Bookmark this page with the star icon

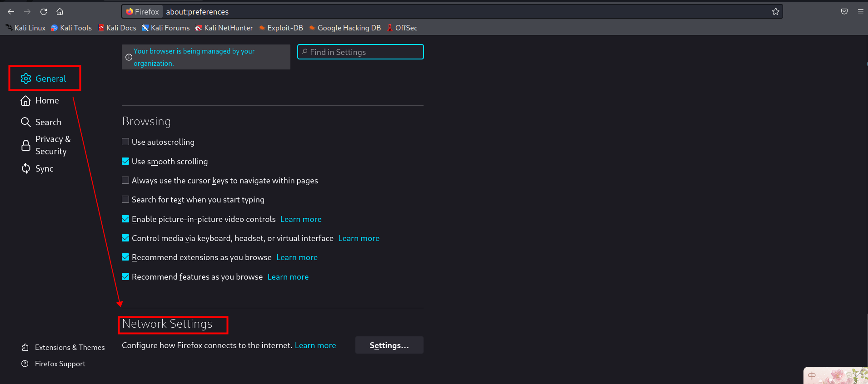(776, 12)
